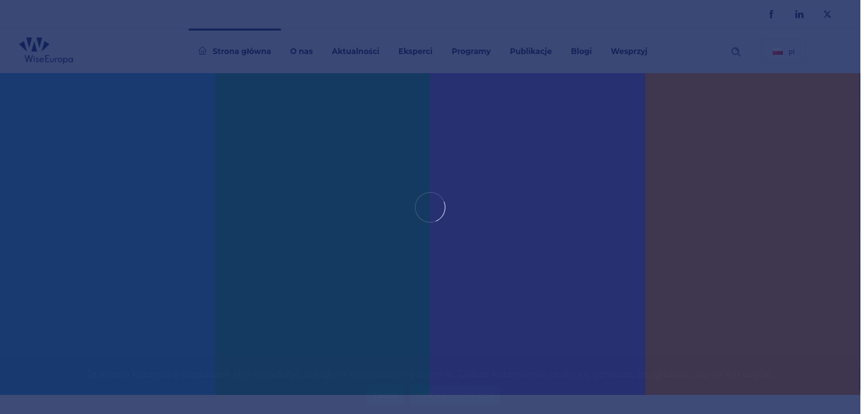Open the O nas menu
This screenshot has width=868, height=414.
(x=301, y=51)
